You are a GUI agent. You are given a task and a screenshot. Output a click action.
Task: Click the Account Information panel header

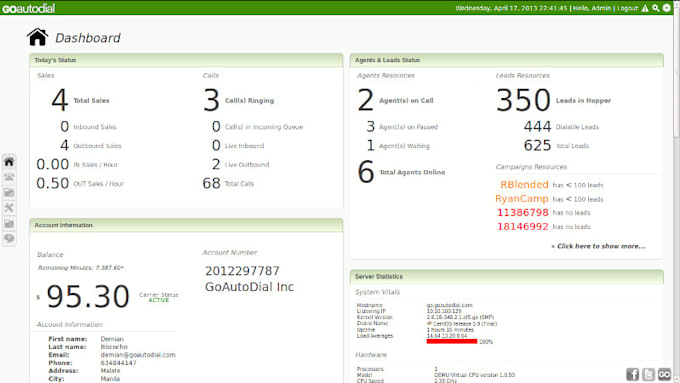186,226
